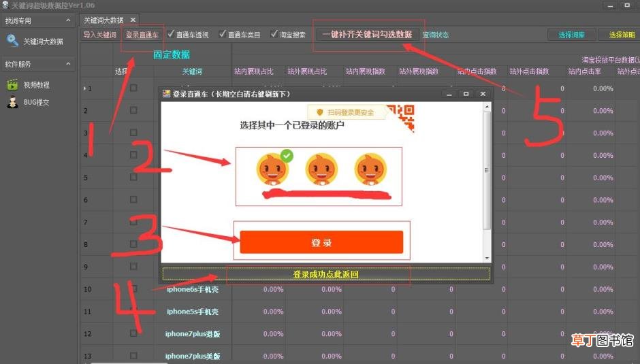Viewport: 640px width, 364px height.
Task: Select keyword iphone7plus美版
Action: point(193,356)
